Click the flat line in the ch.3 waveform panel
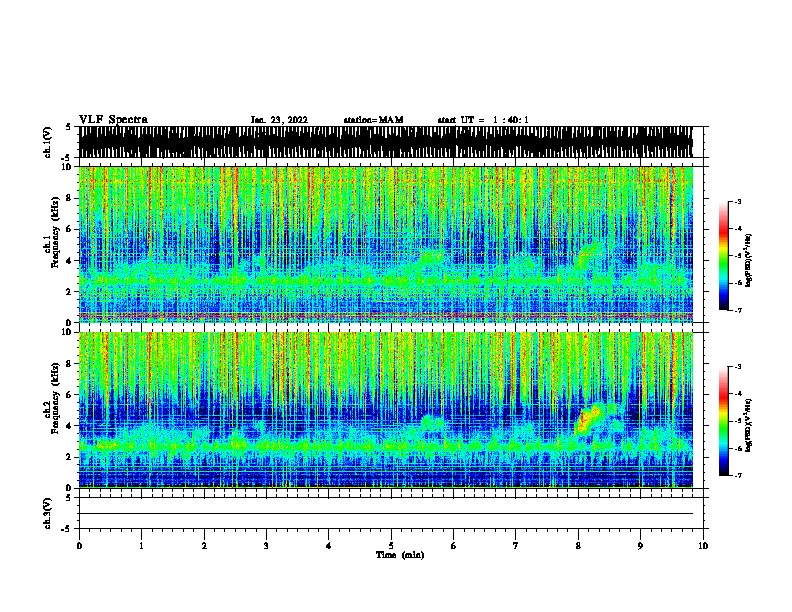 [386, 513]
